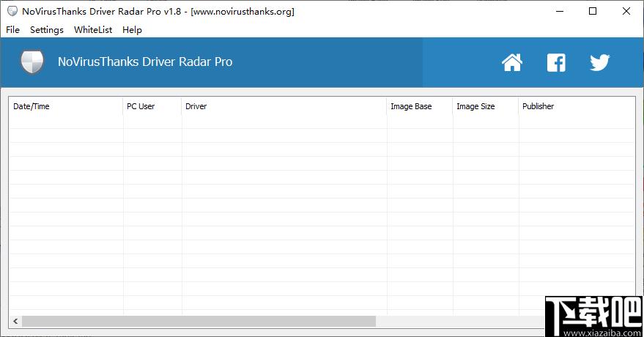Click the title bar application icon

12,11
